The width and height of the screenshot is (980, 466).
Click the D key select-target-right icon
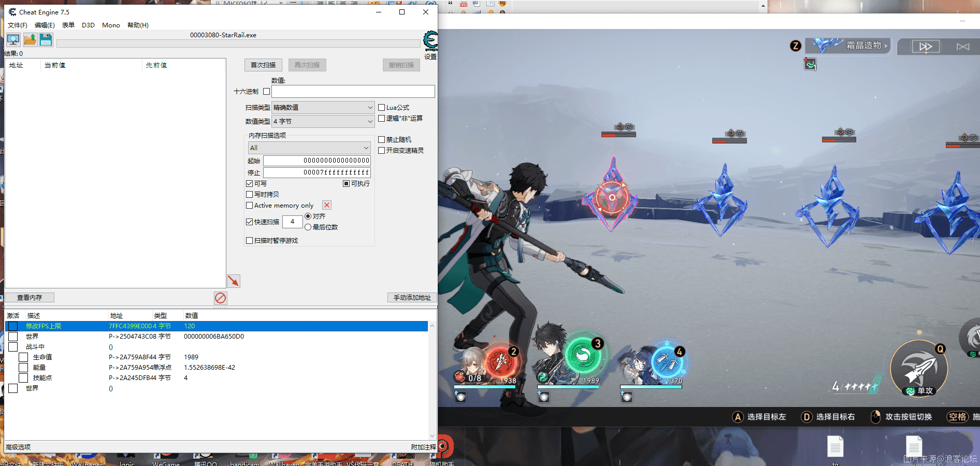click(806, 417)
